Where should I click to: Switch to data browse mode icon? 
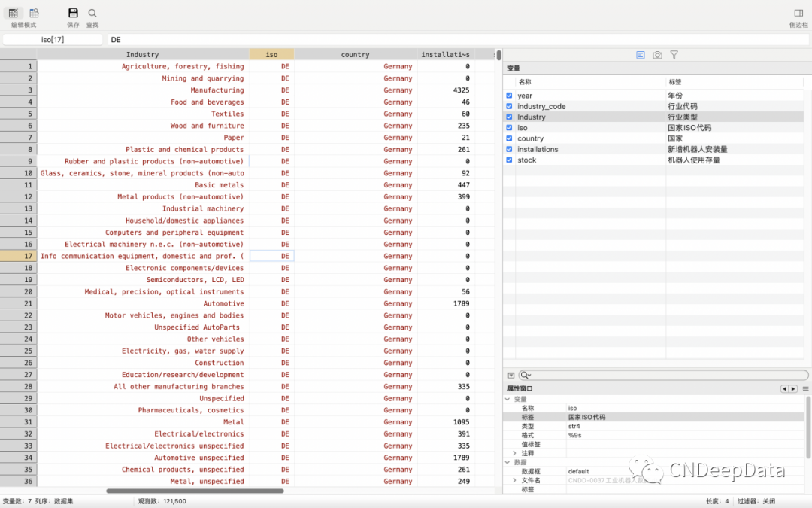pyautogui.click(x=34, y=13)
